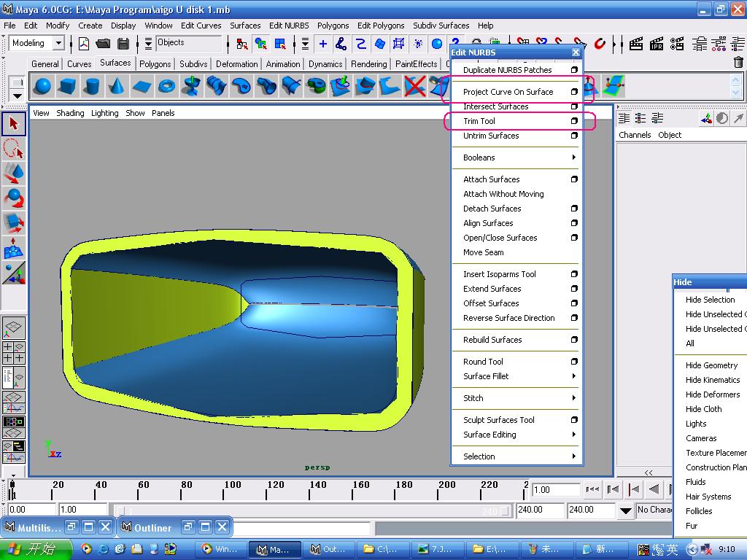
Task: Expand the Stitch submenu
Action: coord(516,398)
